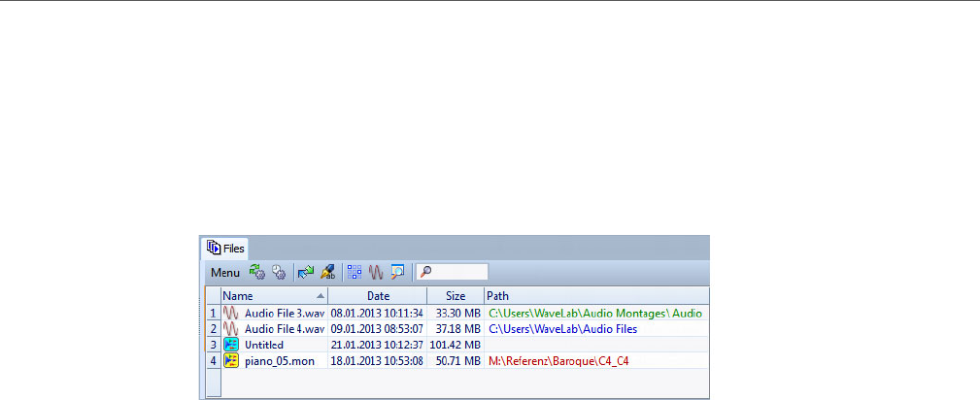Viewport: 980px width, 400px height.
Task: Click the blue-green swap arrows icon
Action: 306,273
